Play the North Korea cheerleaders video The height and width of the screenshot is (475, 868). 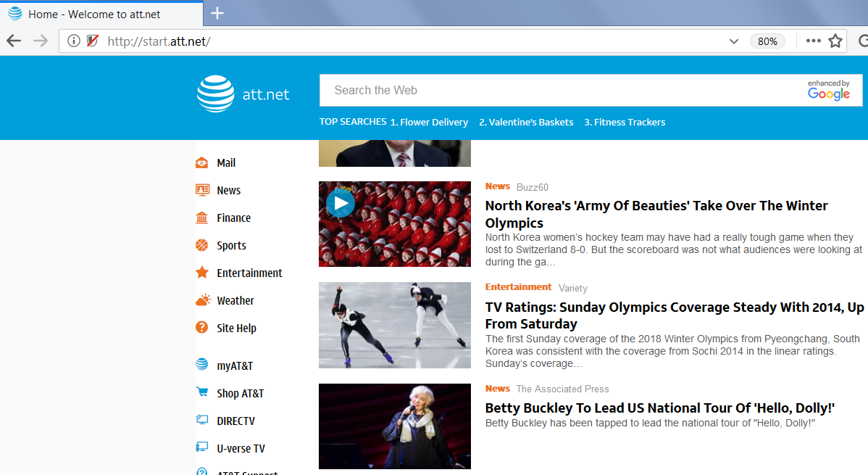pos(341,203)
